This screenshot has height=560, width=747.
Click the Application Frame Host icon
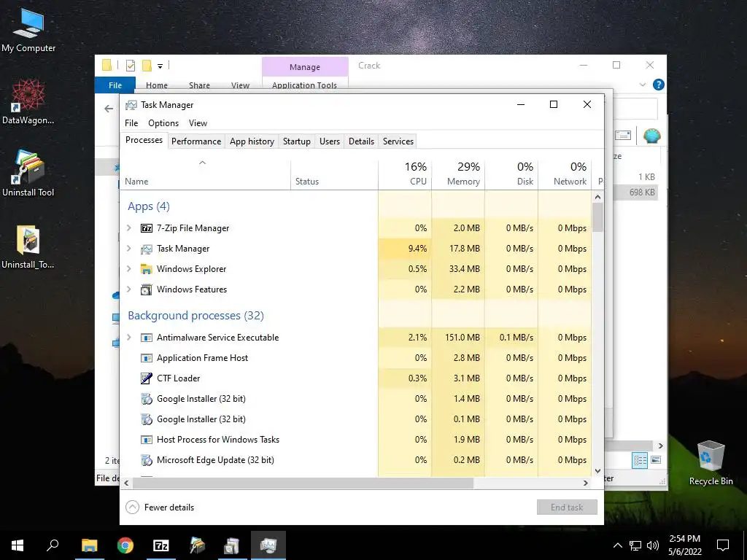(x=146, y=358)
